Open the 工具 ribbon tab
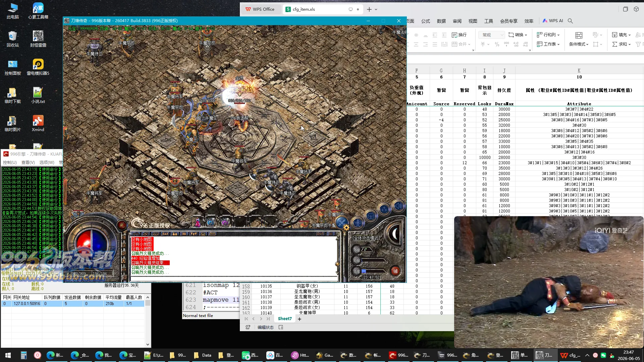 tap(489, 21)
